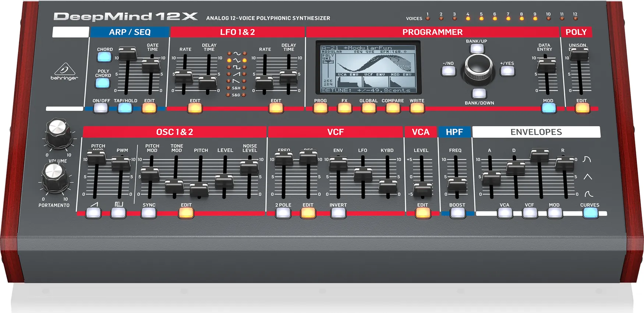Click the VOLUME knob
The width and height of the screenshot is (644, 313).
click(58, 133)
